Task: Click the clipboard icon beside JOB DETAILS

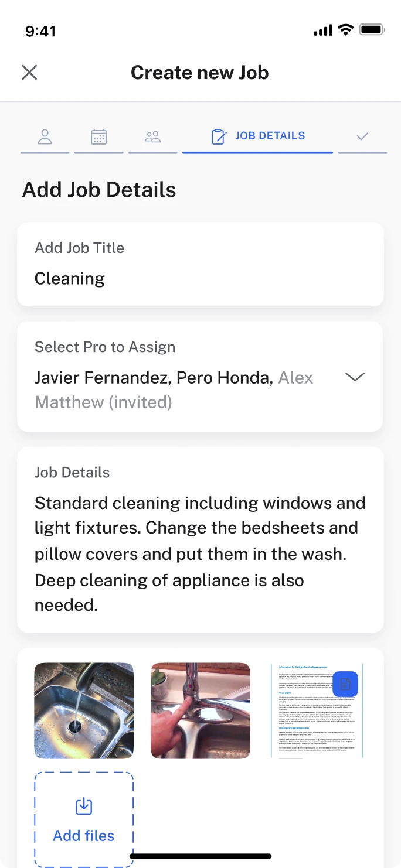Action: [x=219, y=136]
